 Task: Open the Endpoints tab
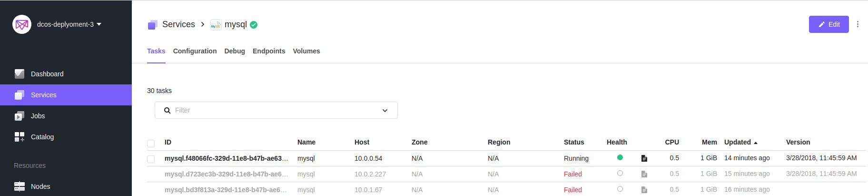269,51
